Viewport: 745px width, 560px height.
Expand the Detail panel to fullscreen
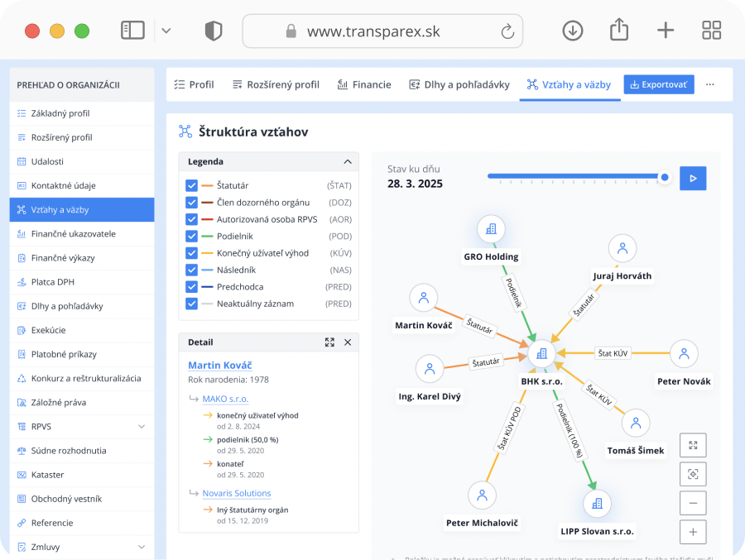329,342
